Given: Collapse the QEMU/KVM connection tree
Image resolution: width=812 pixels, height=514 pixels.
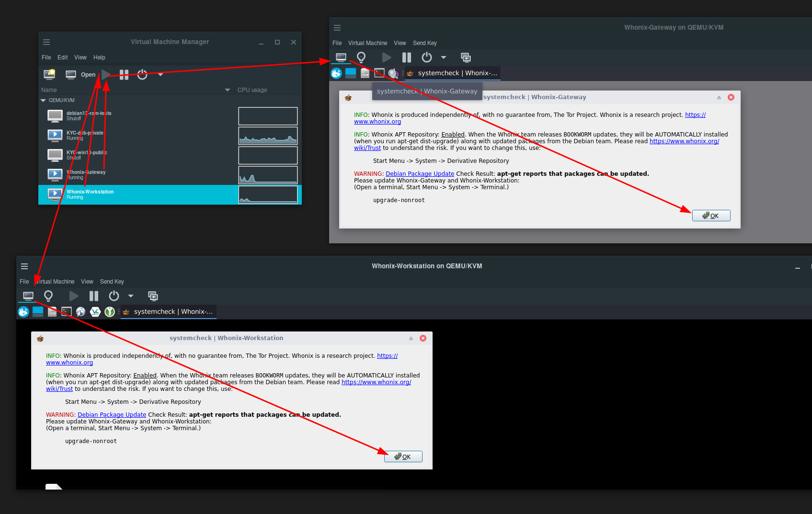Looking at the screenshot, I should pos(43,101).
